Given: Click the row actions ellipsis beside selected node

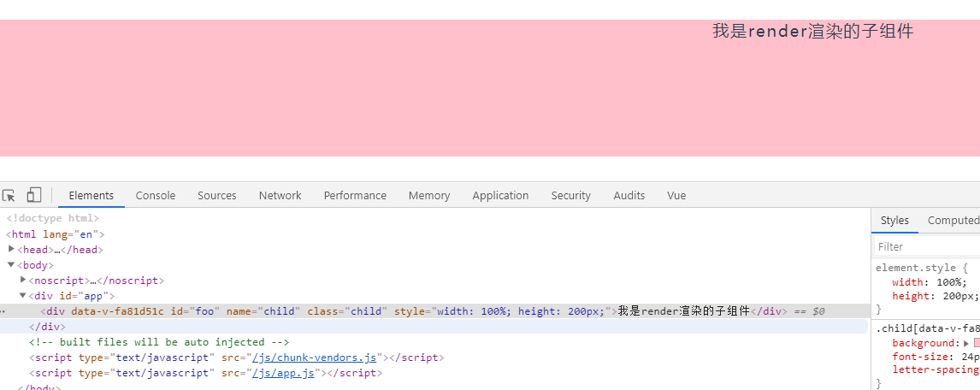Looking at the screenshot, I should pyautogui.click(x=3, y=311).
